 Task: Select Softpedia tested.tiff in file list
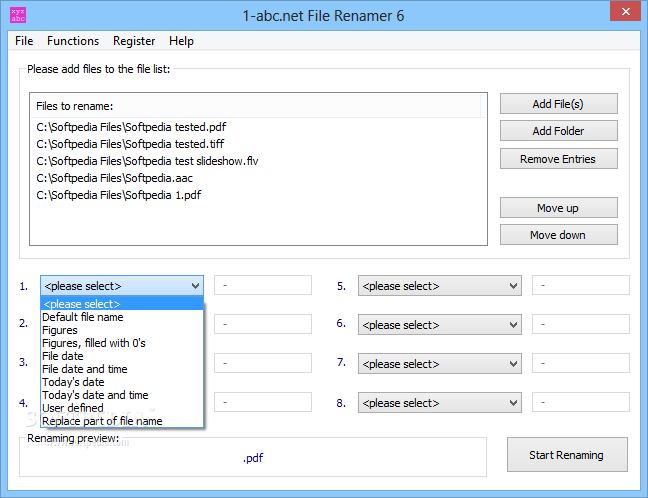tap(130, 144)
